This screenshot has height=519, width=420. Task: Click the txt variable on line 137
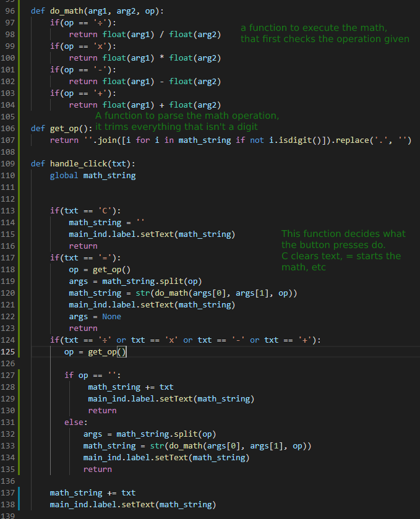tap(129, 493)
